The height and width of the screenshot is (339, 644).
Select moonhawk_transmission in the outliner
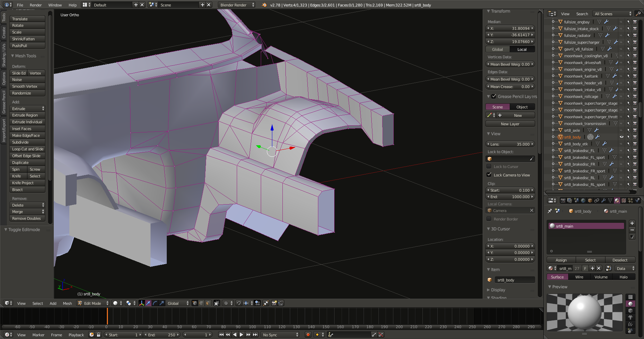[585, 124]
